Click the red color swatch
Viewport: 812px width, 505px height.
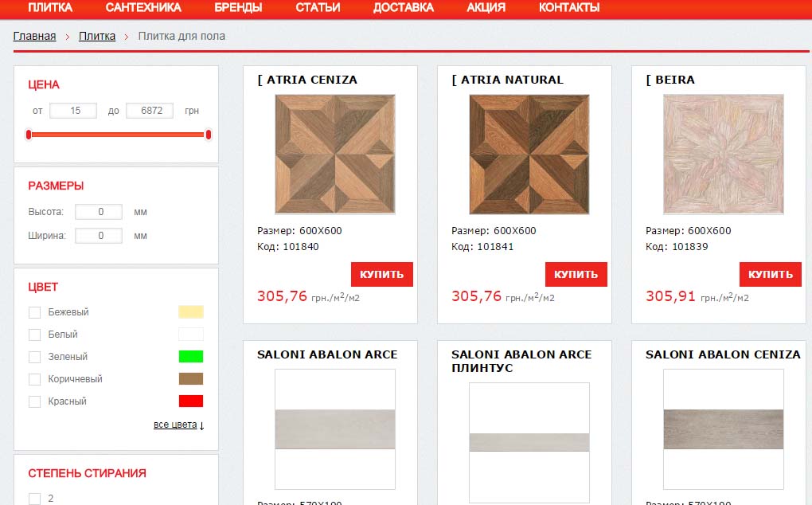[x=190, y=401]
